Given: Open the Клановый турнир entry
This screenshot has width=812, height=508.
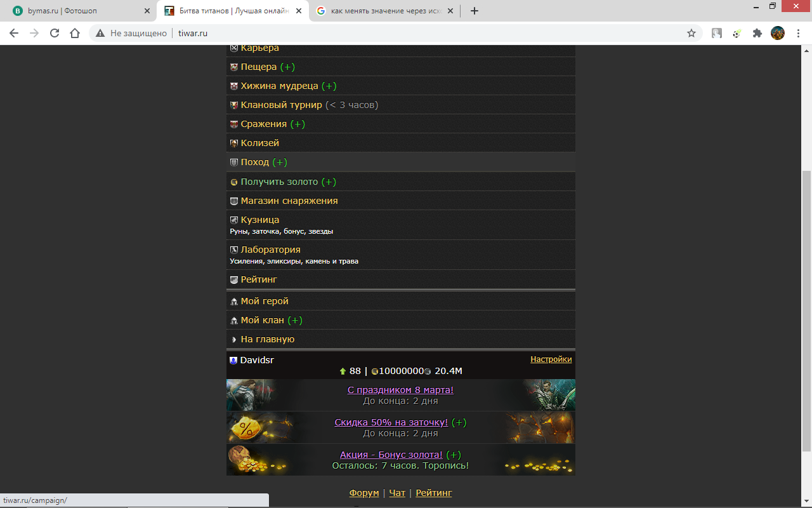Looking at the screenshot, I should click(x=281, y=105).
